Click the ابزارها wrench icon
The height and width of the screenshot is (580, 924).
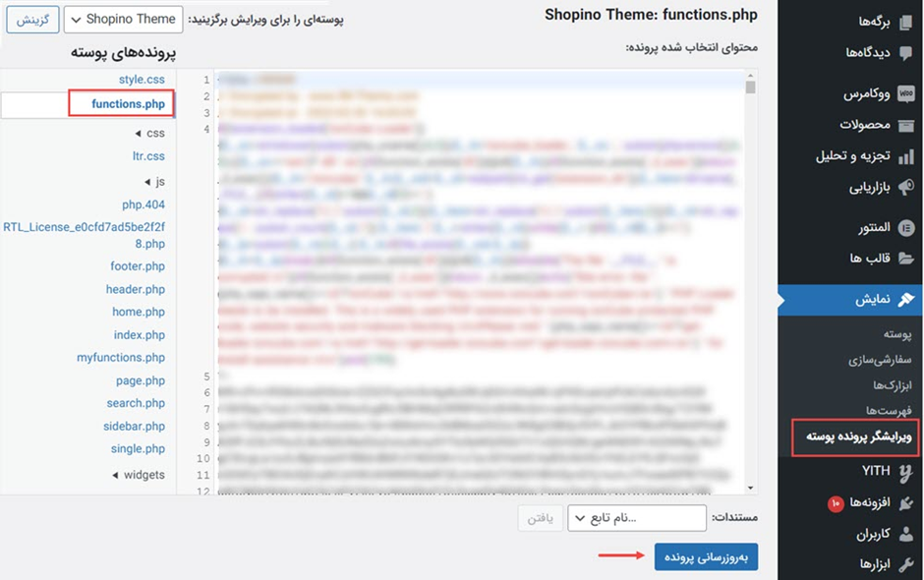[x=905, y=564]
